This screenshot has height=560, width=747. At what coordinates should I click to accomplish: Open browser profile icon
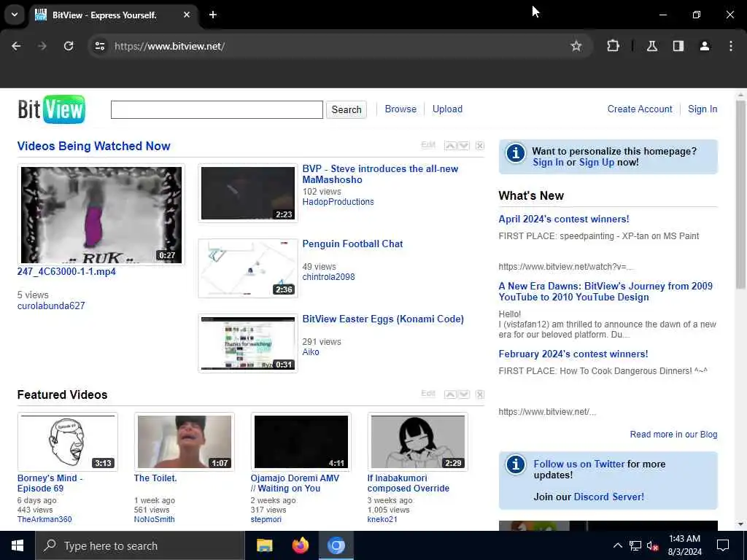coord(705,46)
